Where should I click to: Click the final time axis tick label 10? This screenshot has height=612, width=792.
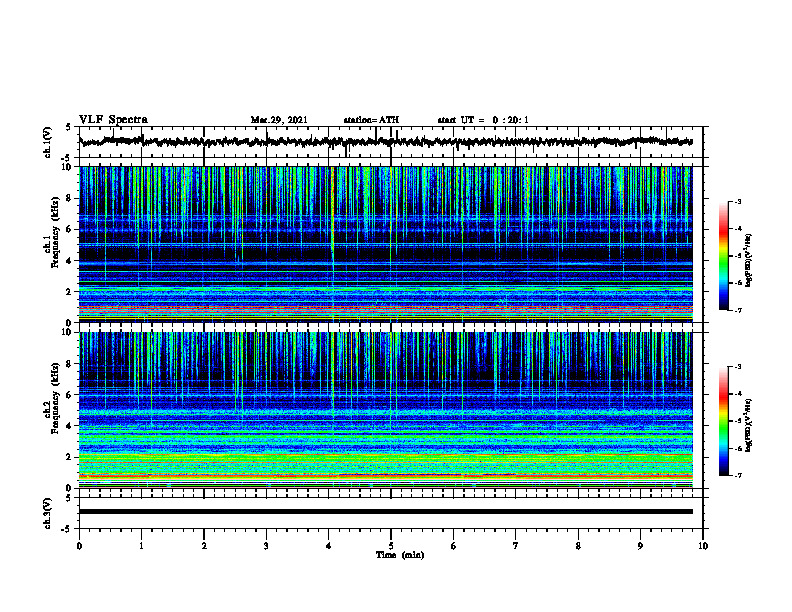pyautogui.click(x=703, y=546)
